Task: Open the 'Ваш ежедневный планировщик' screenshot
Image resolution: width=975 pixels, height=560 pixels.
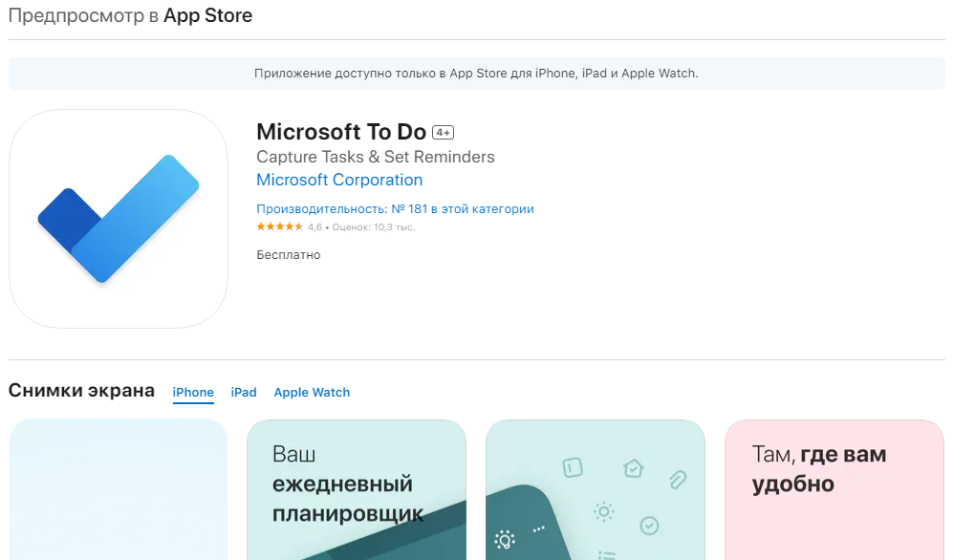Action: pyautogui.click(x=356, y=489)
